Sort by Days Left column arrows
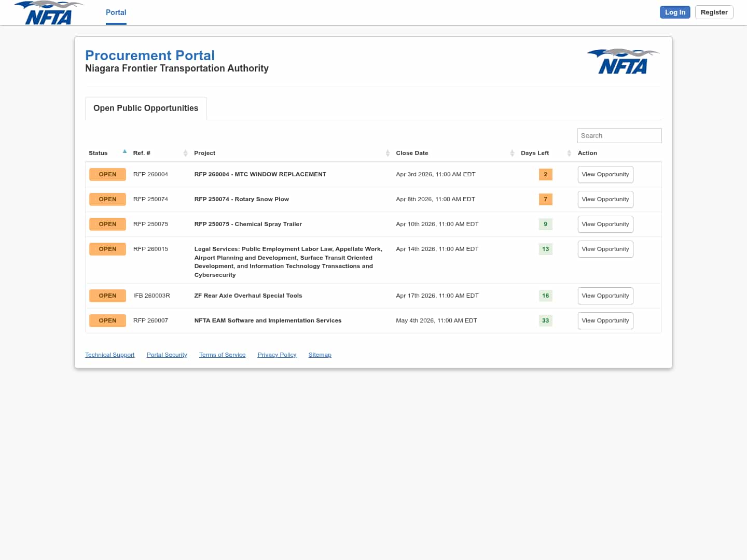Image resolution: width=747 pixels, height=560 pixels. tap(569, 153)
